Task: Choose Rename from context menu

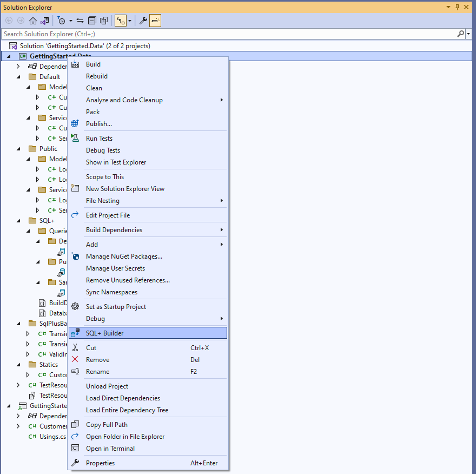Action: (148, 372)
